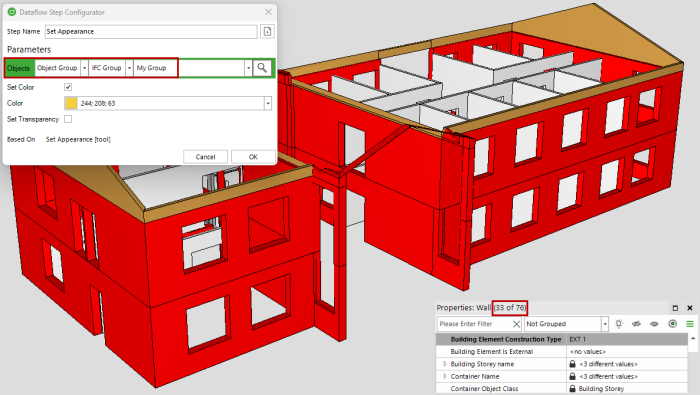Click the eye show icon in Properties
Image resolution: width=700 pixels, height=395 pixels.
(654, 324)
